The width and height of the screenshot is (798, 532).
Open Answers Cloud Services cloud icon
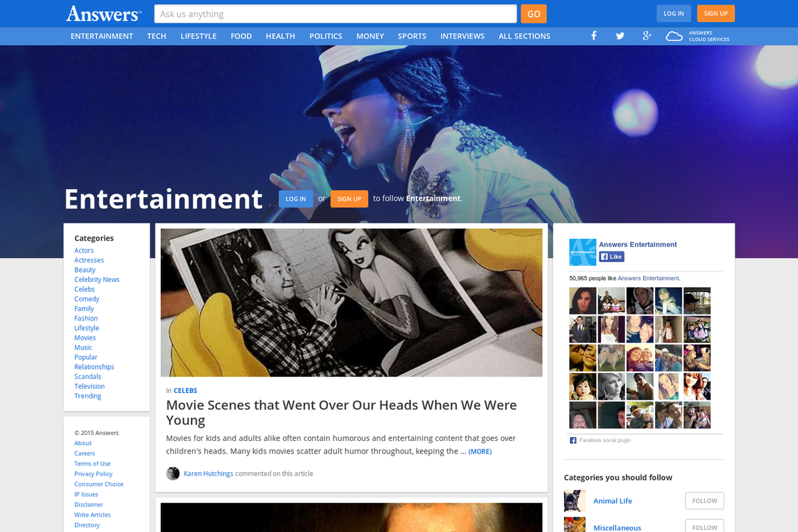click(x=674, y=36)
